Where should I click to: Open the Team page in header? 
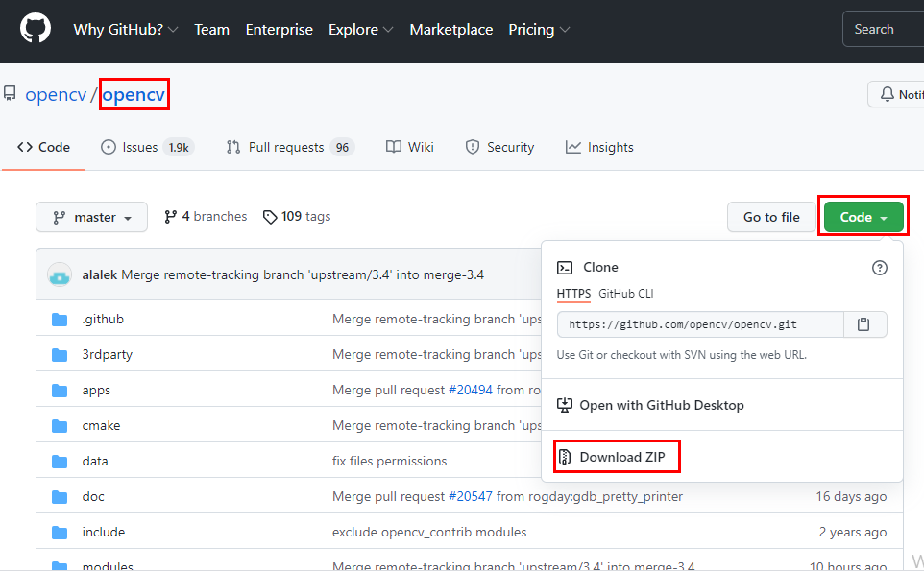[211, 30]
